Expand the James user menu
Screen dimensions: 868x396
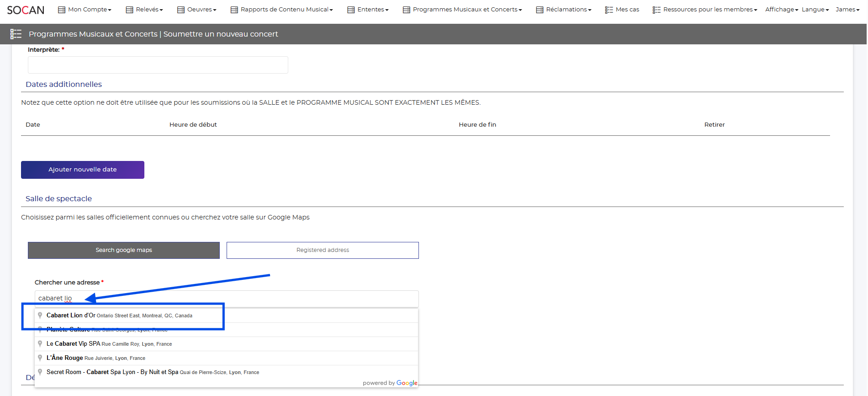coord(847,10)
